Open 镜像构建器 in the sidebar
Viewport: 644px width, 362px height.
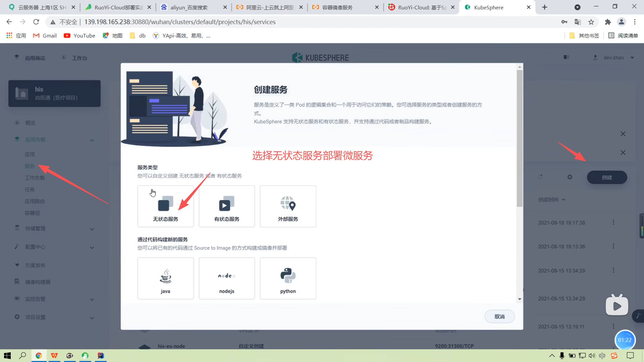point(38,282)
